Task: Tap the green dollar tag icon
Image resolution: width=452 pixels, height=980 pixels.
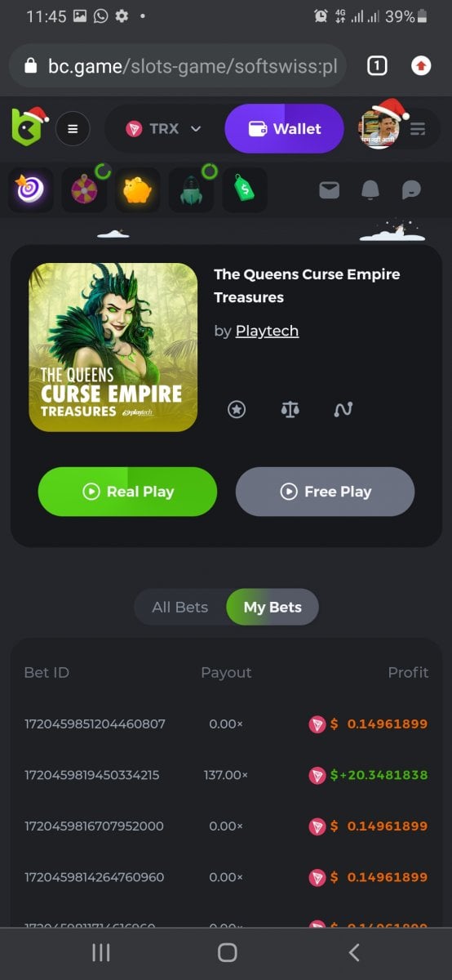Action: [245, 189]
